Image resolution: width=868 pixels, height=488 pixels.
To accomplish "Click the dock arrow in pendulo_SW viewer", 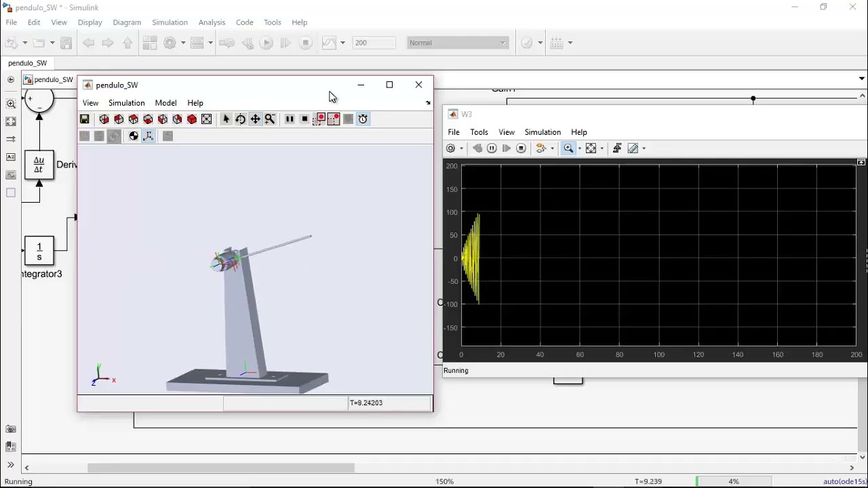I will click(428, 103).
